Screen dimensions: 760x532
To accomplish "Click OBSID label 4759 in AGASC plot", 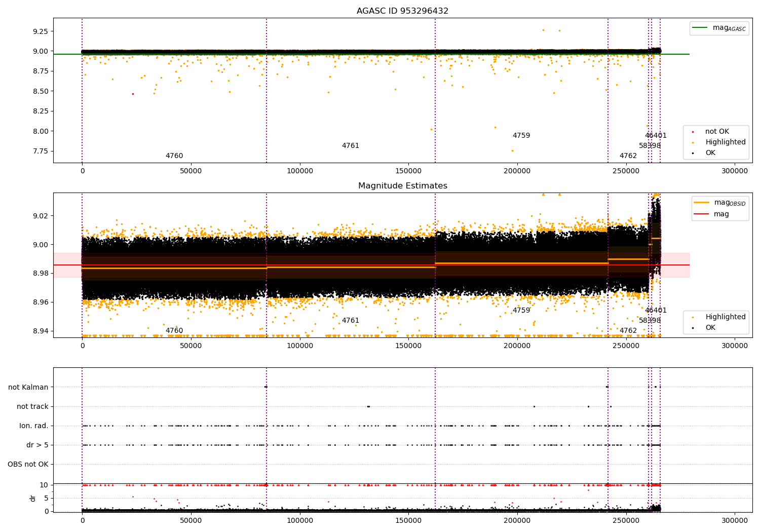I will pyautogui.click(x=521, y=136).
